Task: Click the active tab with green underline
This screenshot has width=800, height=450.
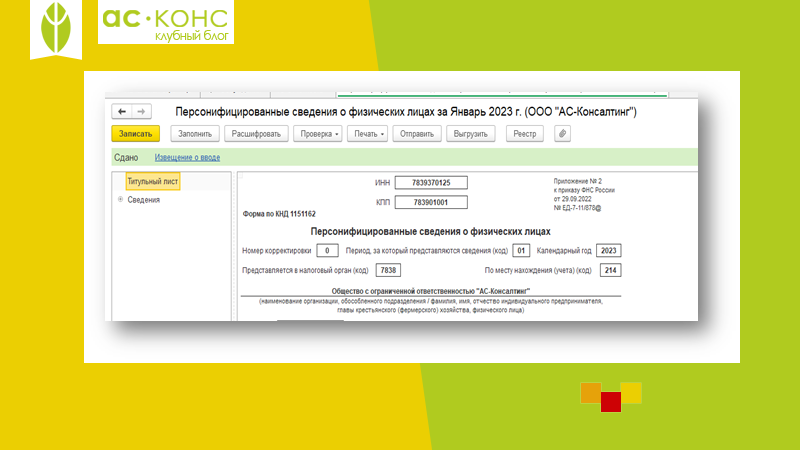Action: [x=502, y=94]
